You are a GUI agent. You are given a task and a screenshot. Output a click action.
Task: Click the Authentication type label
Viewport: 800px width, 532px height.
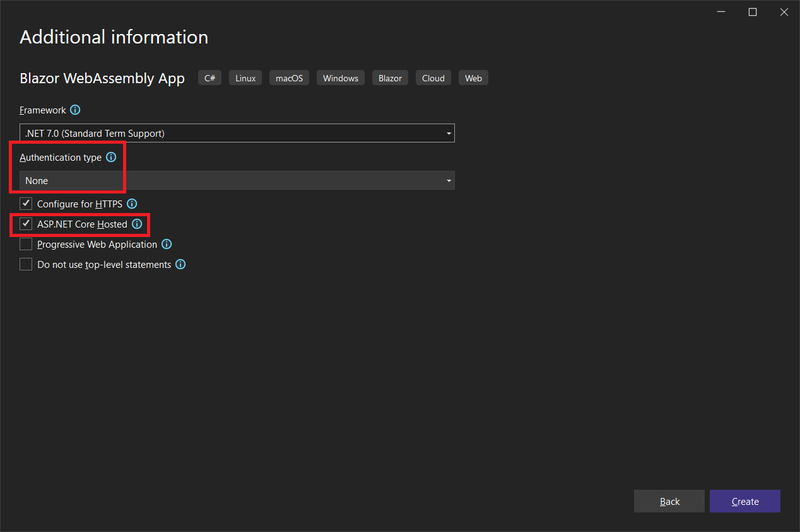coord(61,158)
